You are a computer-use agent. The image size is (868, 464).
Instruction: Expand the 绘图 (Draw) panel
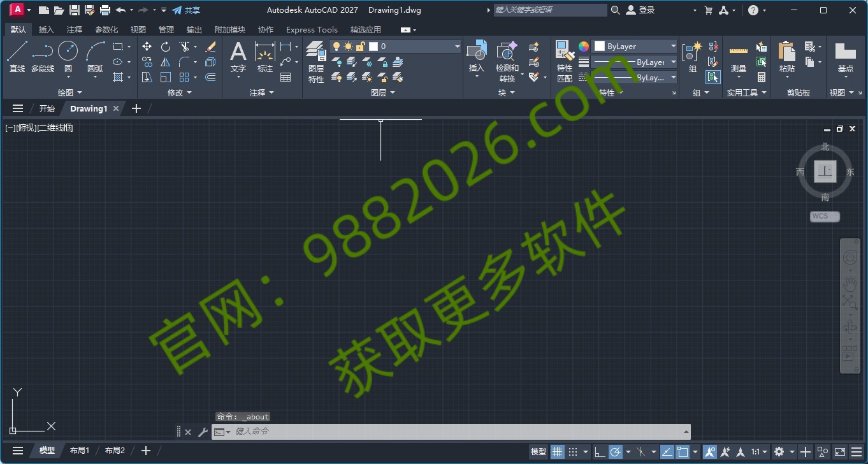point(69,92)
